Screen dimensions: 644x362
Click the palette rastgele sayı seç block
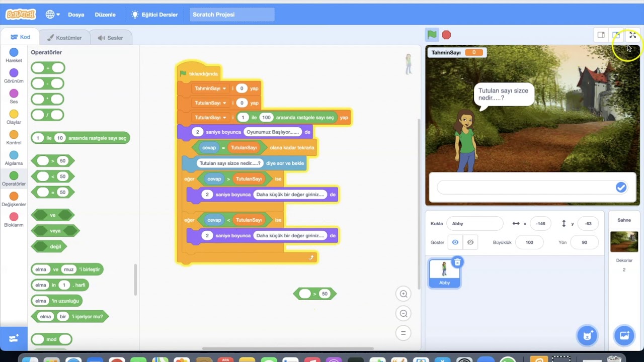(80, 138)
